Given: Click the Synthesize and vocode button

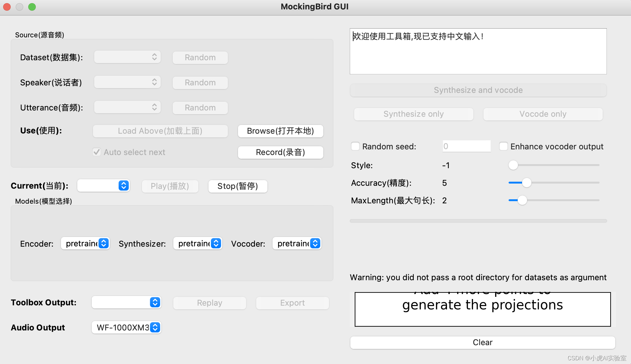Looking at the screenshot, I should point(478,90).
